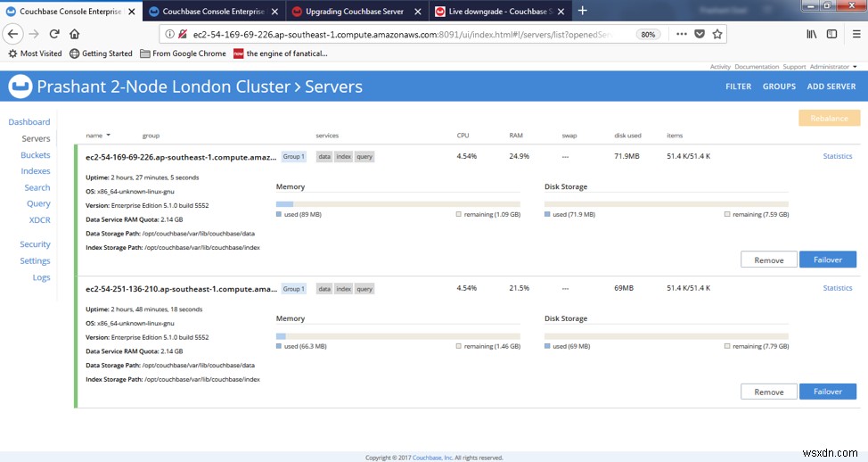Open the site information icon in address bar
The width and height of the screenshot is (868, 462).
click(x=169, y=35)
